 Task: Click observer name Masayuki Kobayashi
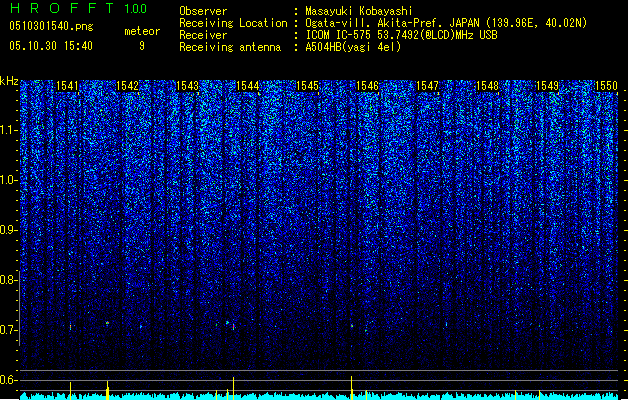[359, 11]
